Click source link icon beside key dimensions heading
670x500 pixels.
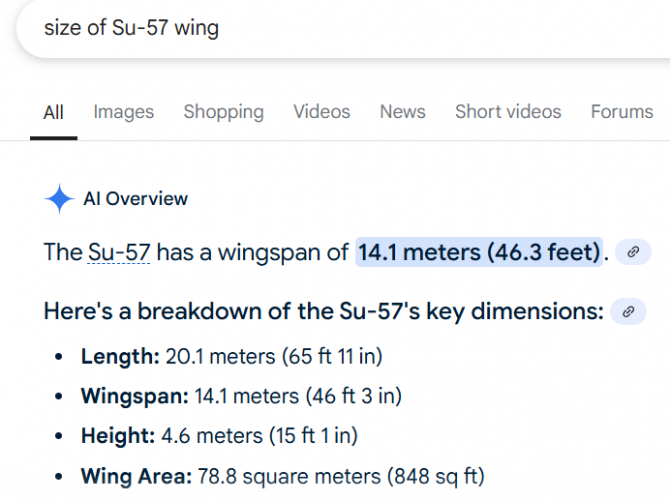click(628, 312)
